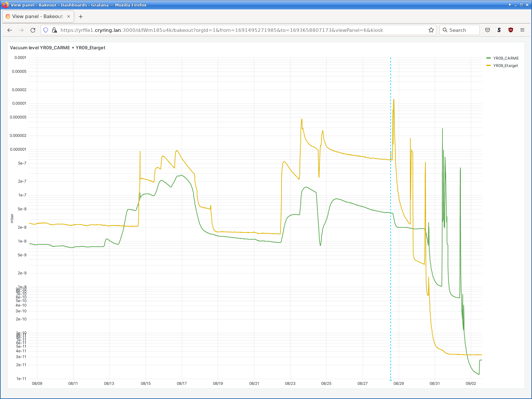Click the uBlock Origin extension icon
Image resolution: width=532 pixels, height=399 pixels.
511,30
